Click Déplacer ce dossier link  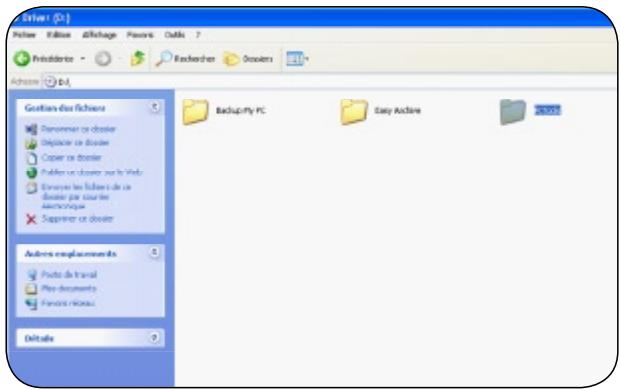(75, 143)
